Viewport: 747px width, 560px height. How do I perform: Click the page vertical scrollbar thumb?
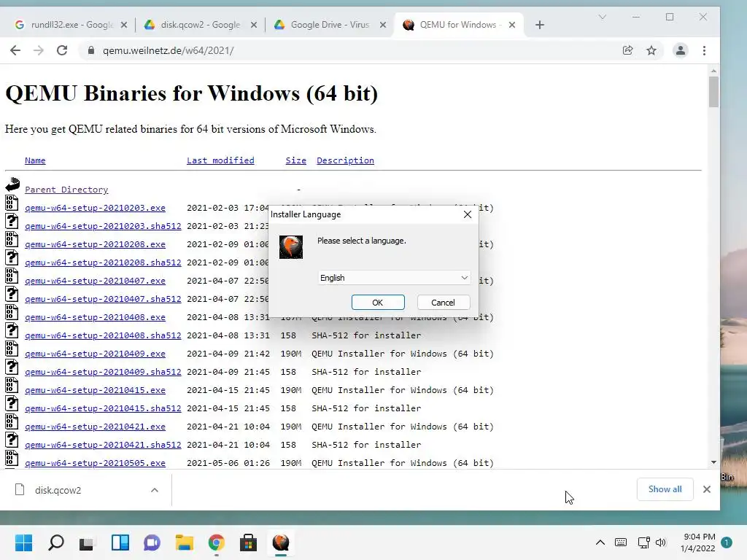[x=713, y=91]
